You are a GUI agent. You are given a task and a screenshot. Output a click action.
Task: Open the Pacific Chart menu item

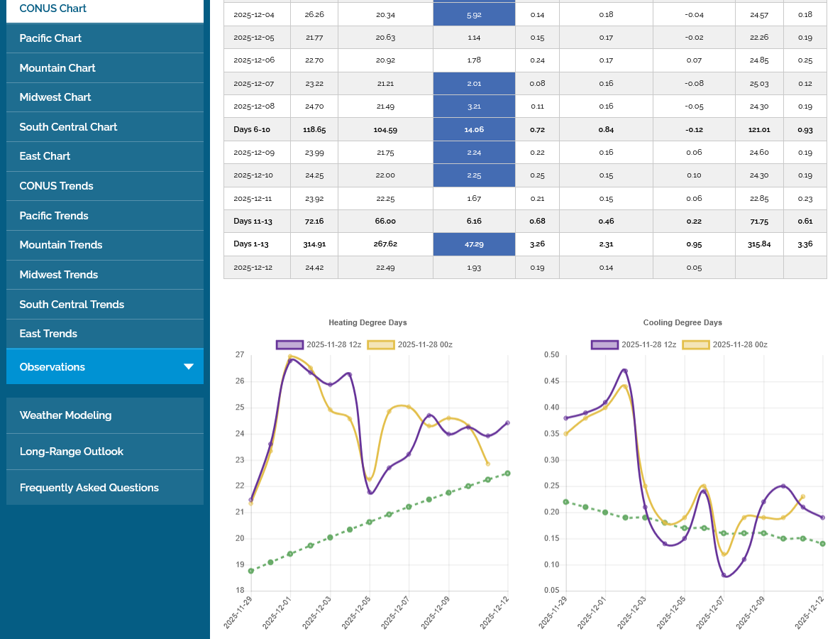(50, 38)
